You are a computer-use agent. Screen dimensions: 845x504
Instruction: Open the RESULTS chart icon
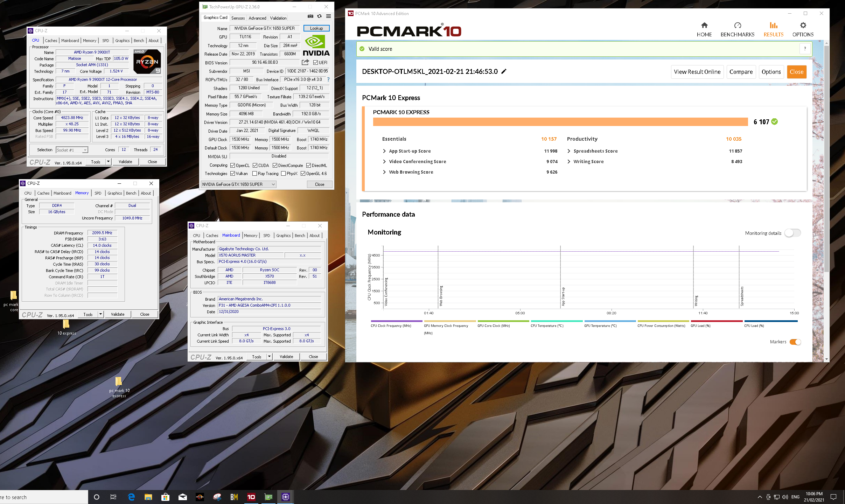click(773, 25)
